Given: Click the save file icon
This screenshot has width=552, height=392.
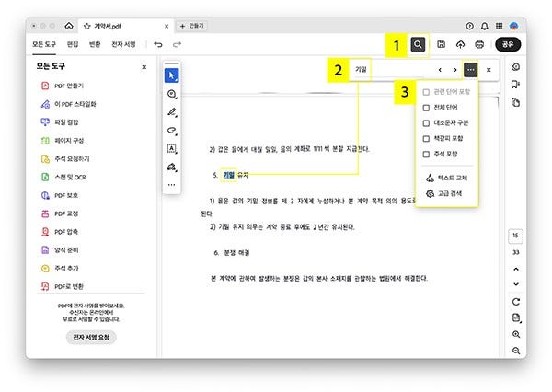Looking at the screenshot, I should (x=441, y=44).
